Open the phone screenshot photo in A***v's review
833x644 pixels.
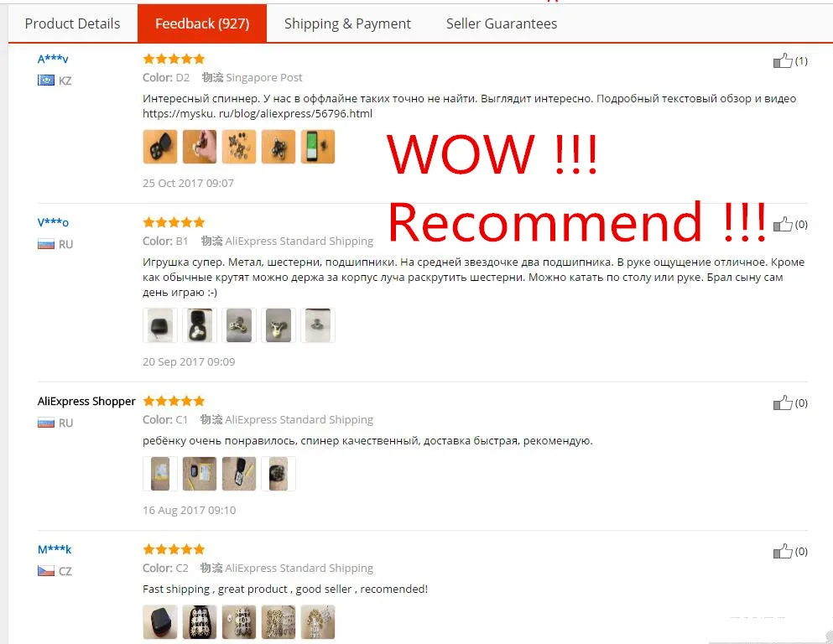[x=318, y=147]
